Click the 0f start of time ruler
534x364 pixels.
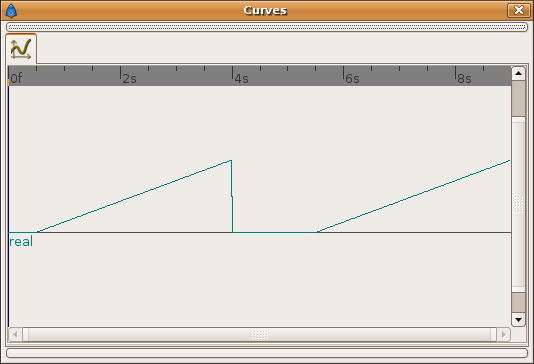pos(16,78)
